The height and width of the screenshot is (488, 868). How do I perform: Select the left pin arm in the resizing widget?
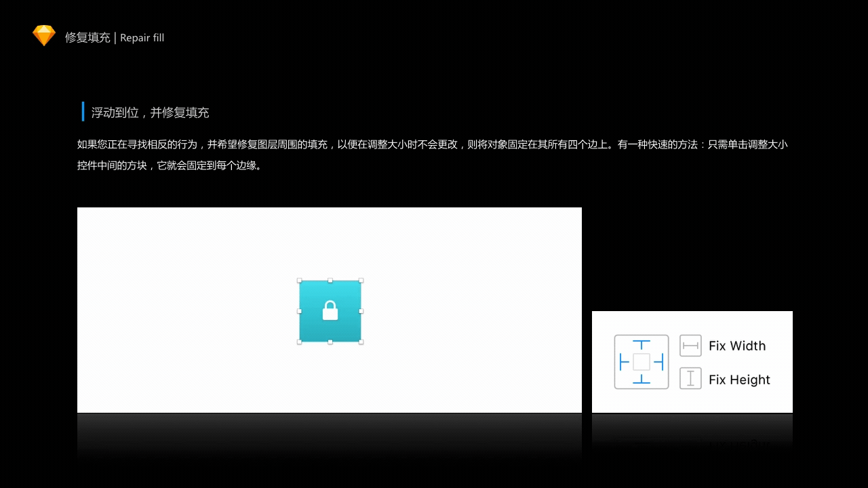pos(623,361)
